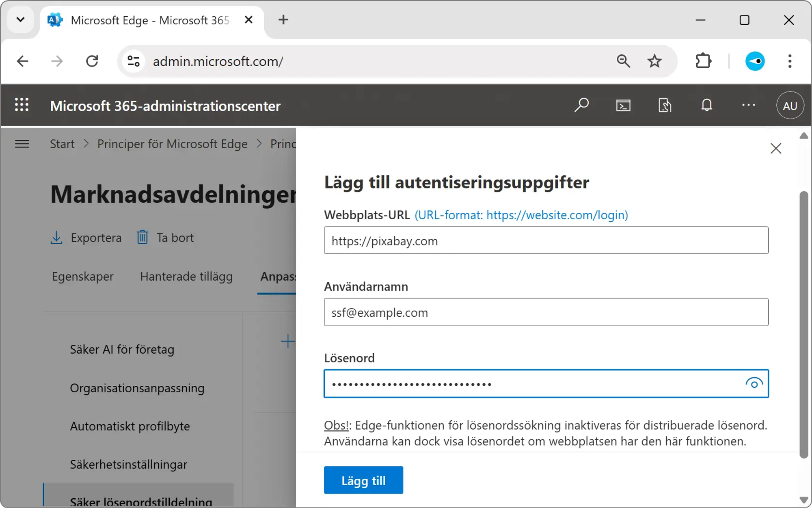Click the Användarnamn input field

click(x=546, y=312)
